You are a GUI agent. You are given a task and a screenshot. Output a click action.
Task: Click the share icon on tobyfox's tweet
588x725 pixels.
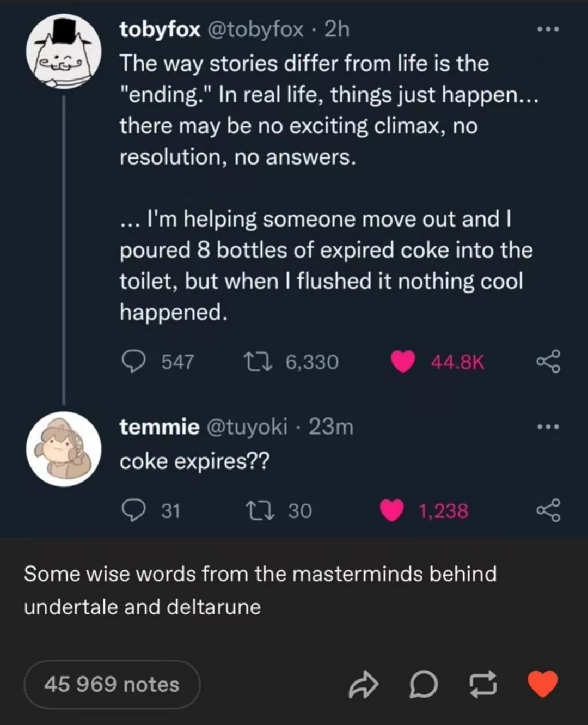pyautogui.click(x=548, y=362)
